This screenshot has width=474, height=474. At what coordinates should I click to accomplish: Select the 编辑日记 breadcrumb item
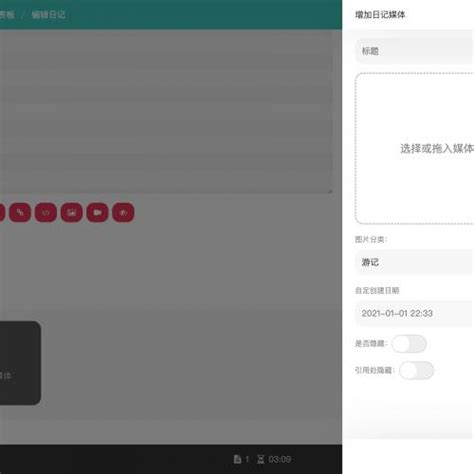48,15
